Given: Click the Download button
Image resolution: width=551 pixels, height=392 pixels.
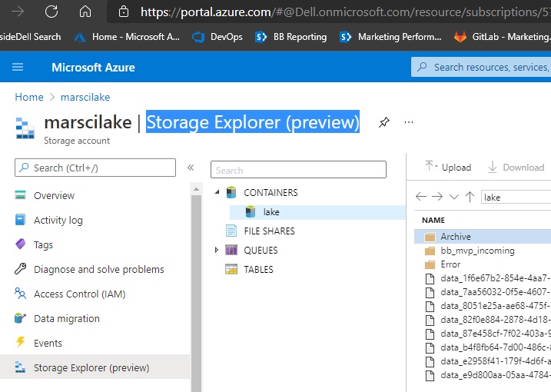Looking at the screenshot, I should 516,167.
